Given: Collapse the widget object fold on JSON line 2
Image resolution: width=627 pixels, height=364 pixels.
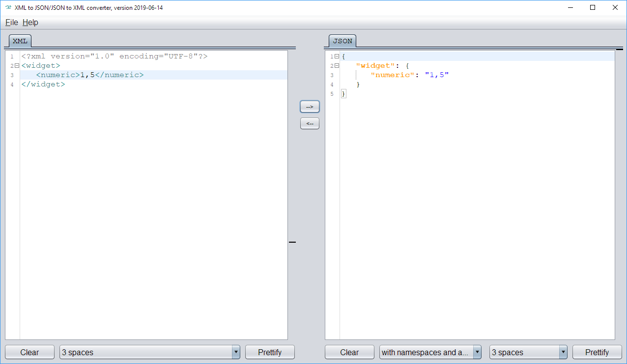Looking at the screenshot, I should [x=337, y=66].
